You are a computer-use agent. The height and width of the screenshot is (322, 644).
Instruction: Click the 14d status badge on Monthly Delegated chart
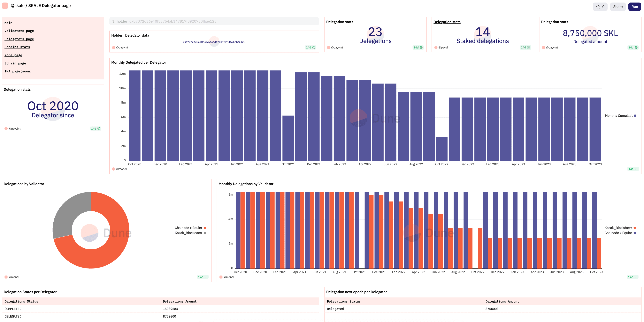tap(633, 169)
